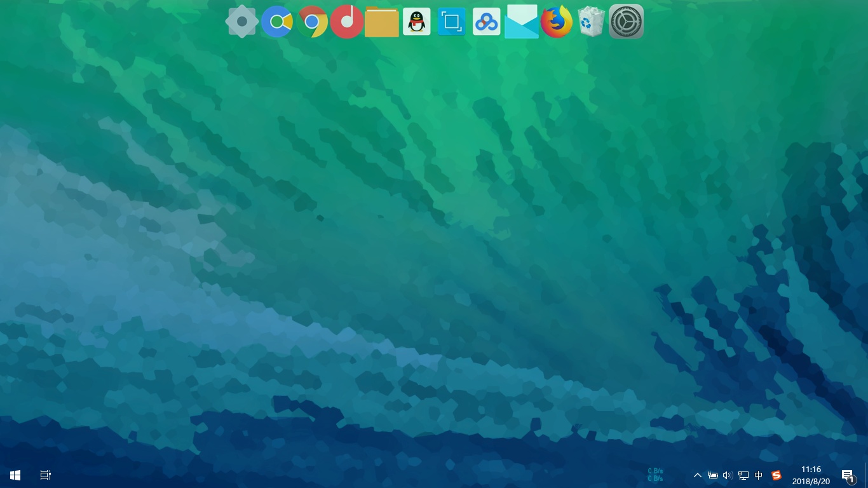Screen dimensions: 868x488
Task: Open the gray settings gear dock icon
Action: 241,22
